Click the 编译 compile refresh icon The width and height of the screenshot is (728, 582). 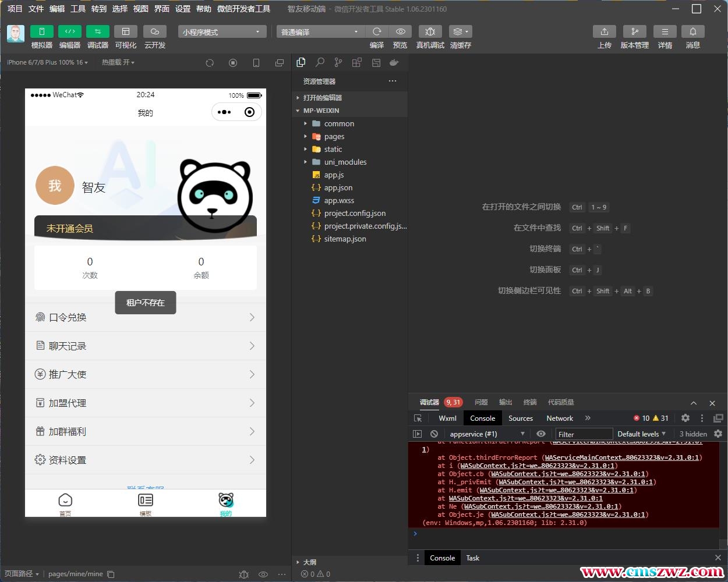tap(377, 31)
